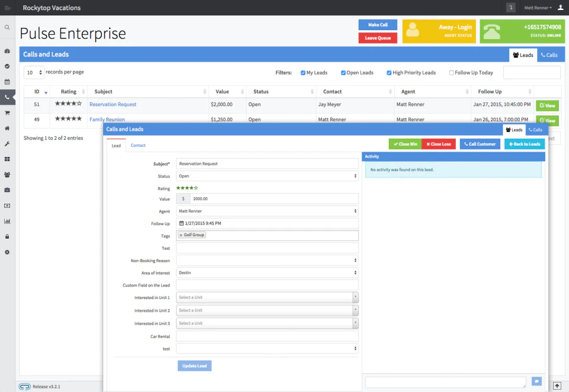Viewport: 569px width, 392px height.
Task: Open the calendar icon in sidebar
Action: pyautogui.click(x=7, y=82)
